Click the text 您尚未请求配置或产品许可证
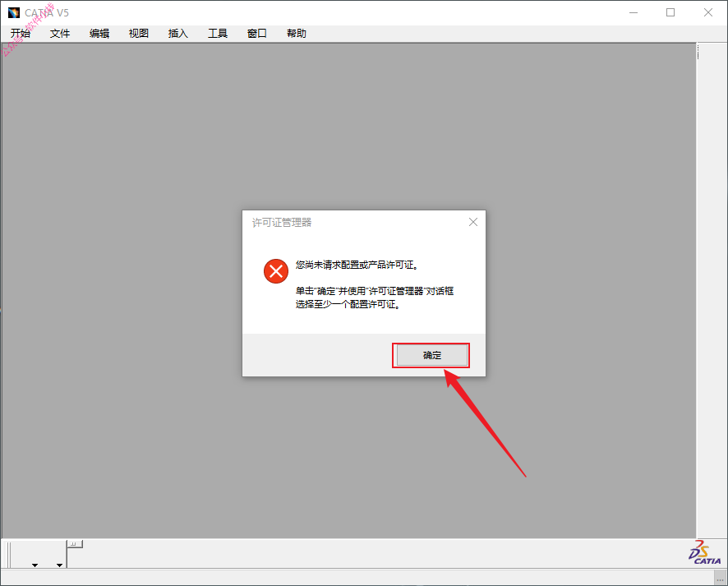Viewport: 728px width, 586px height. click(357, 265)
